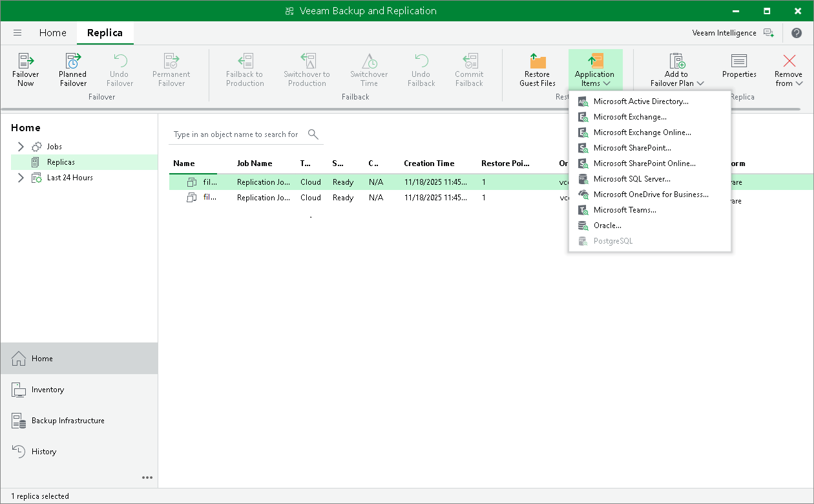Viewport: 814px width, 504px height.
Task: Click the Oracle database menu icon
Action: point(583,226)
